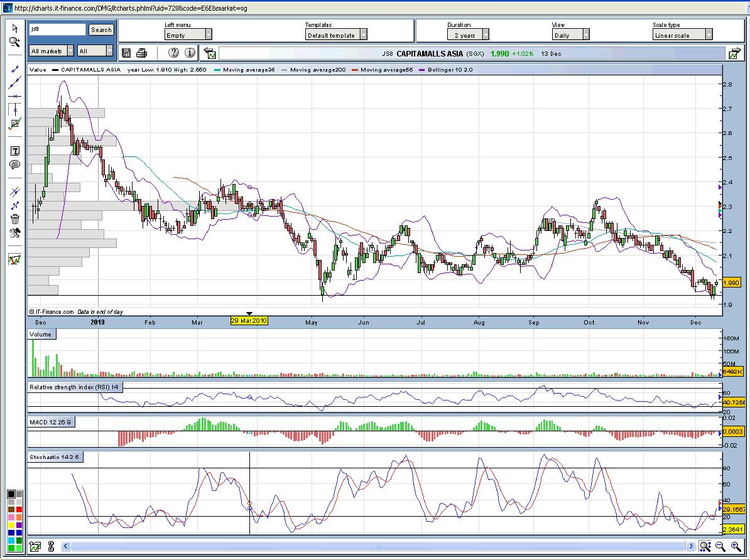The image size is (750, 560).
Task: Select the short line segment drawing tool
Action: pyautogui.click(x=15, y=70)
